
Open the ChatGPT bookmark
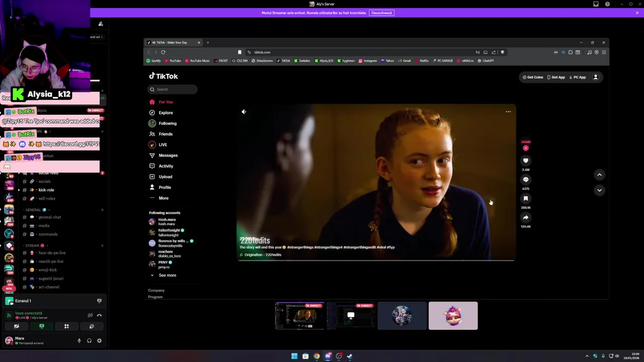486,61
